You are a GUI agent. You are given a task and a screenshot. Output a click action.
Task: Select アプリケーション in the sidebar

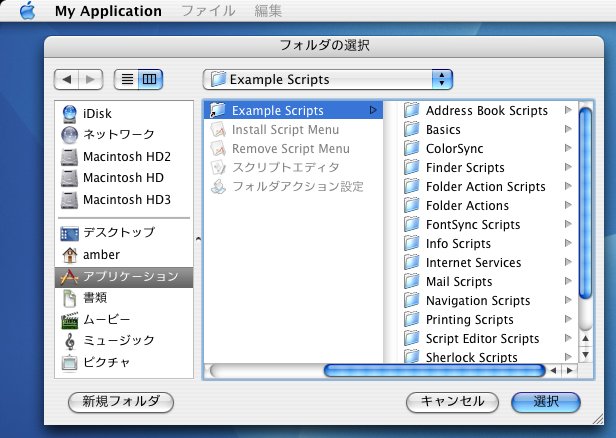click(124, 277)
